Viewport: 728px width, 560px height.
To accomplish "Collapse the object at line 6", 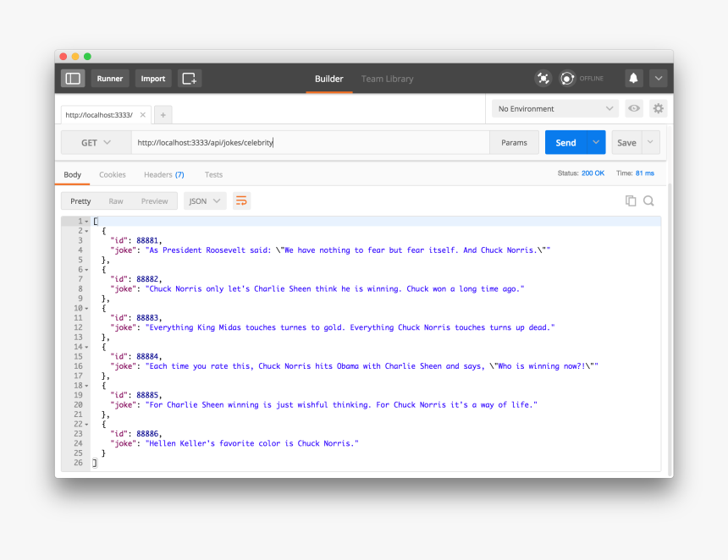I will [x=86, y=270].
